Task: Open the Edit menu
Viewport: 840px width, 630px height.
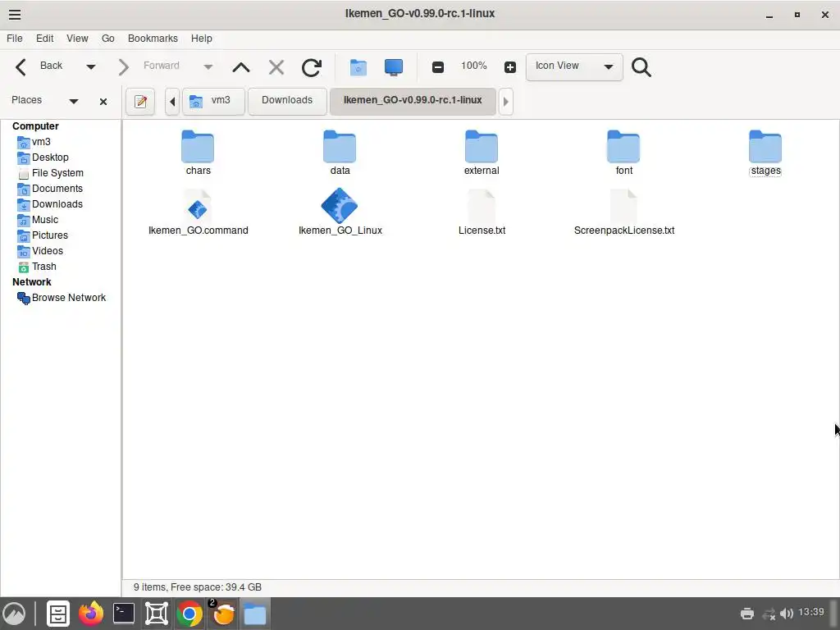Action: (x=44, y=39)
